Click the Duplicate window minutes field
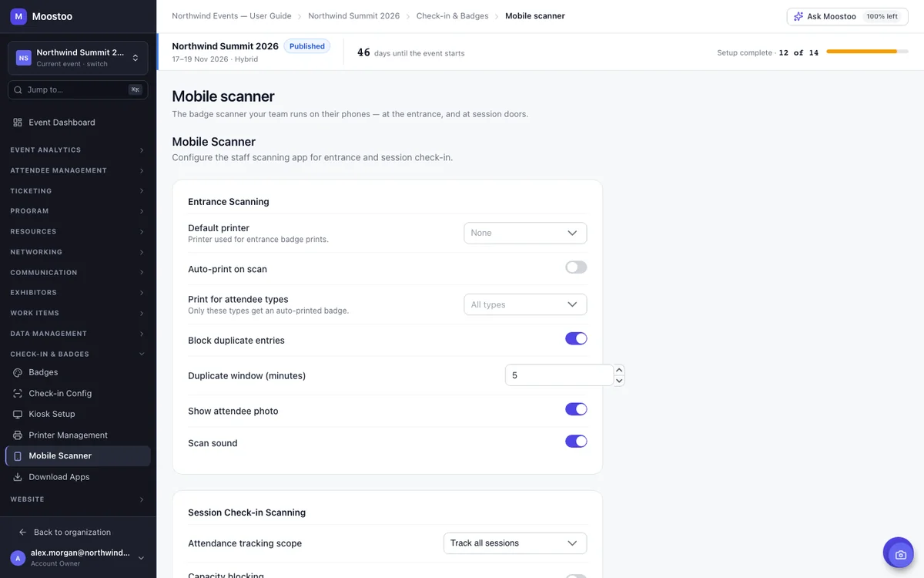The image size is (924, 578). (559, 375)
